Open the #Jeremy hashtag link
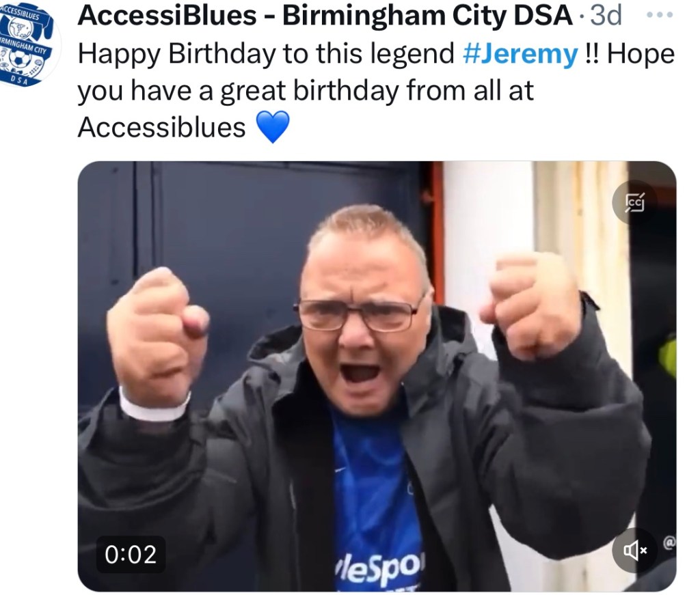This screenshot has width=700, height=595. click(520, 54)
